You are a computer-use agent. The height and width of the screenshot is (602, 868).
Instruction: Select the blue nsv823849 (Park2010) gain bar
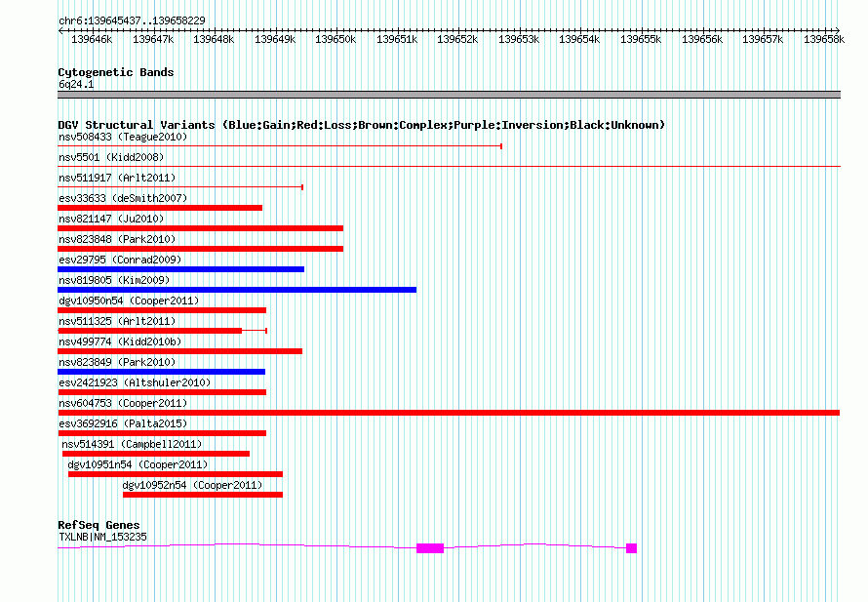click(162, 372)
